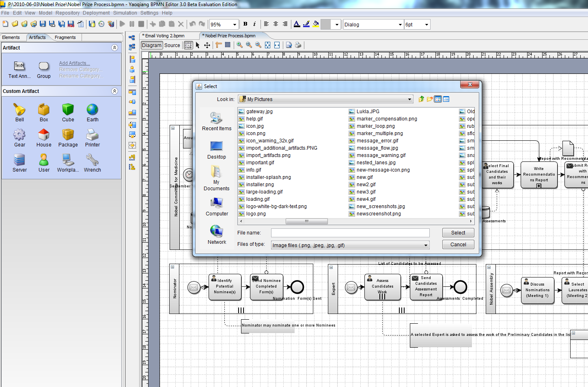
Task: Click the Create New Folder icon
Action: click(429, 99)
